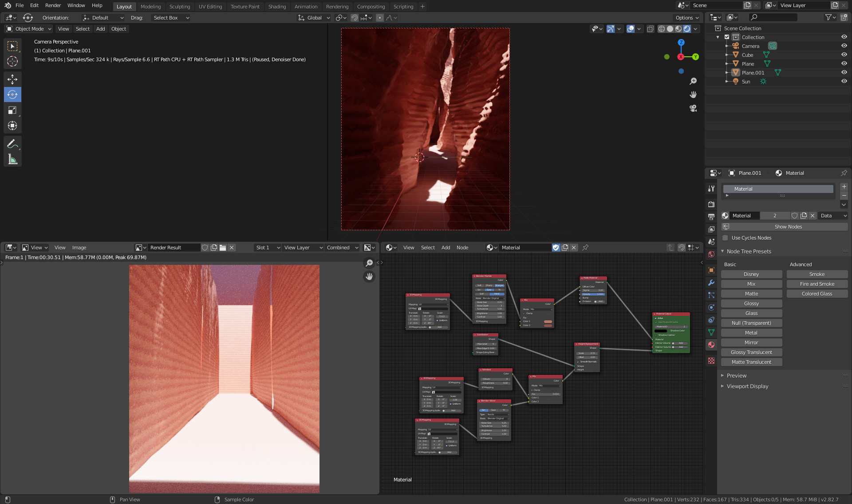Select Plane.001 in the outliner
This screenshot has height=504, width=852.
pos(753,73)
